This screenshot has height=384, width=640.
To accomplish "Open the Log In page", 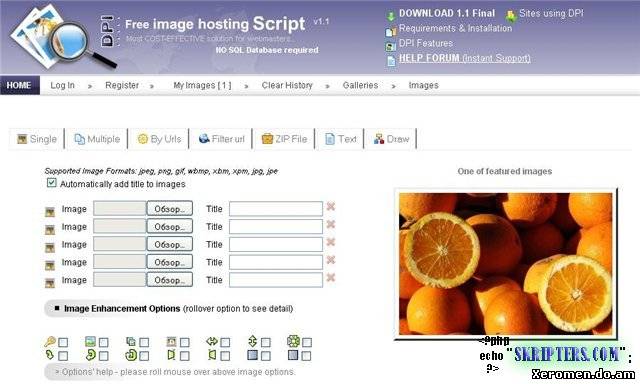I will (62, 85).
